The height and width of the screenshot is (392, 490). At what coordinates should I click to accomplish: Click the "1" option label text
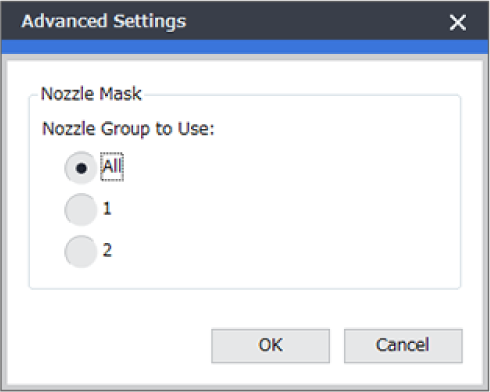pos(107,209)
